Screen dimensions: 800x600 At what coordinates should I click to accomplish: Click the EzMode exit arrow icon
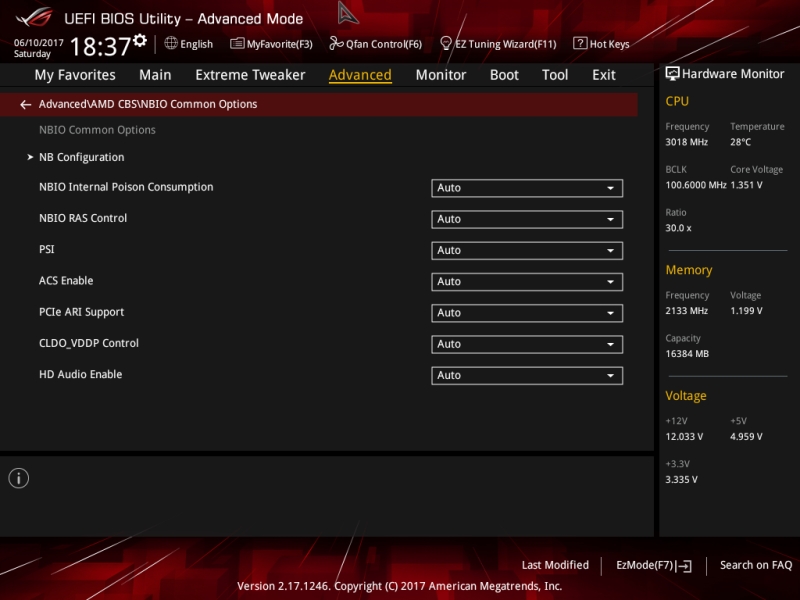tap(685, 566)
